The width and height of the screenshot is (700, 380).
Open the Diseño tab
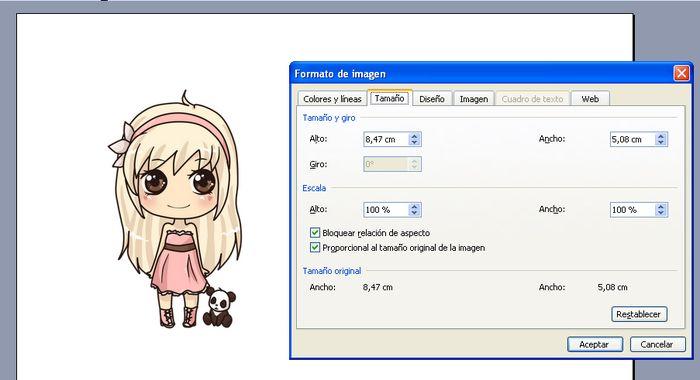click(x=432, y=99)
